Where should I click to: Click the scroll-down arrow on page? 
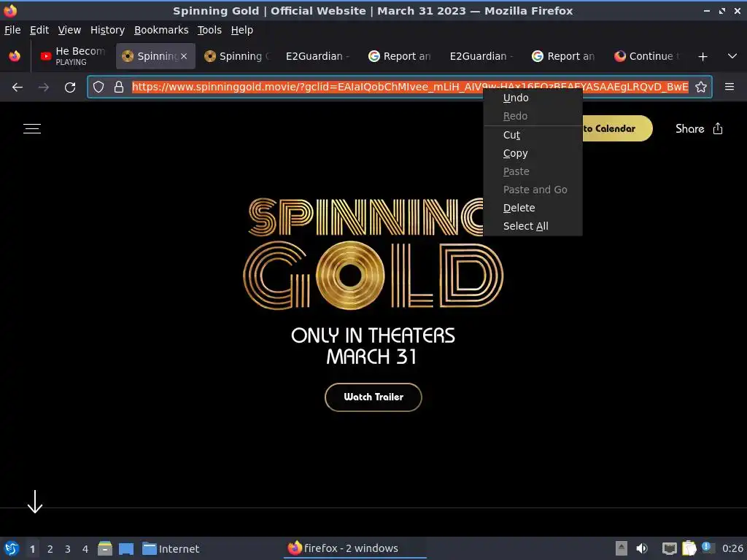35,502
